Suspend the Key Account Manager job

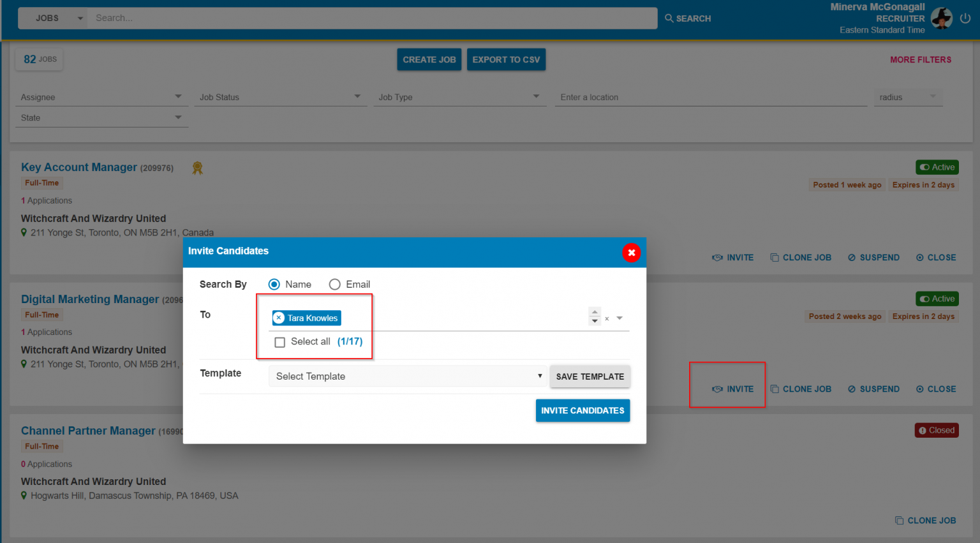click(873, 257)
